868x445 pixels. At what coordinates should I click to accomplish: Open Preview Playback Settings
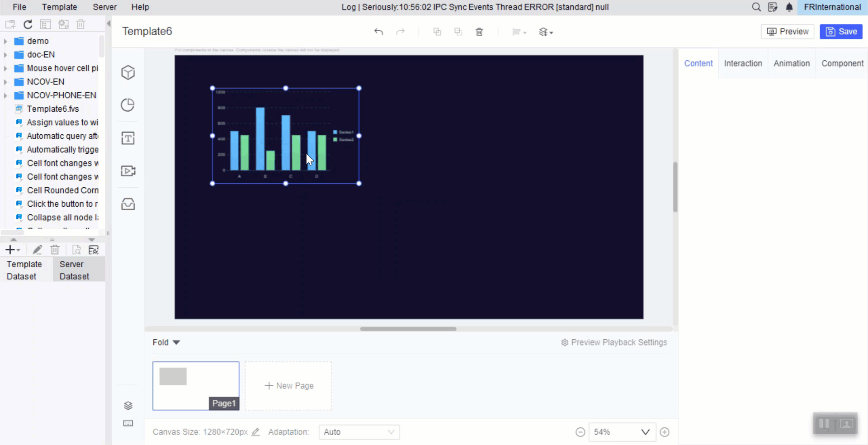[614, 342]
